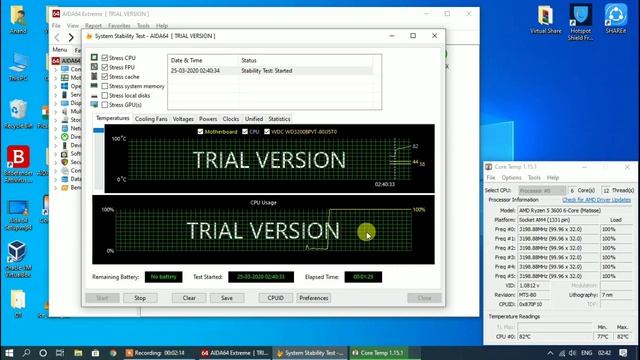The height and width of the screenshot is (360, 640).
Task: Open the SHAREit desktop icon
Action: (x=616, y=19)
